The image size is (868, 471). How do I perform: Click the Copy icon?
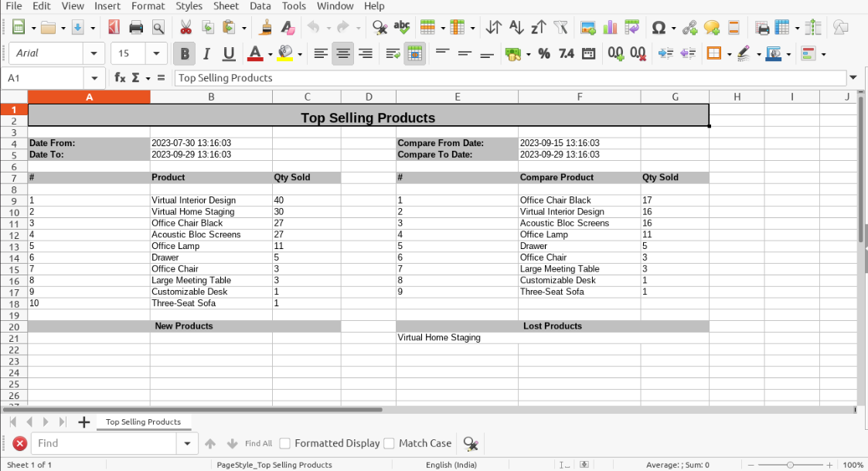(x=208, y=27)
